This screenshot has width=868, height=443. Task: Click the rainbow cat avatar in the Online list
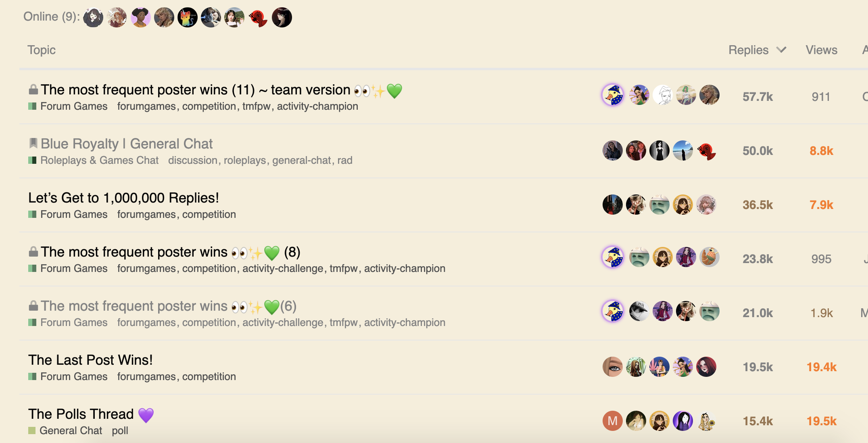188,18
